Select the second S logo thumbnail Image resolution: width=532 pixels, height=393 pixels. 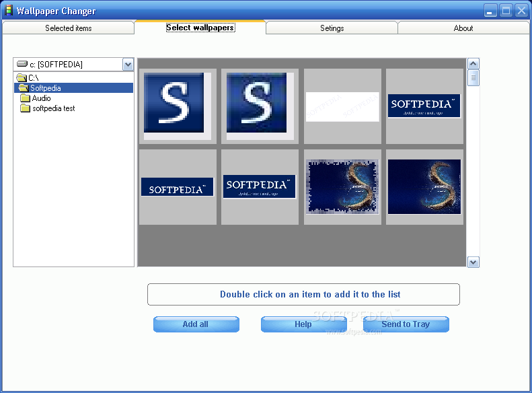pyautogui.click(x=260, y=106)
